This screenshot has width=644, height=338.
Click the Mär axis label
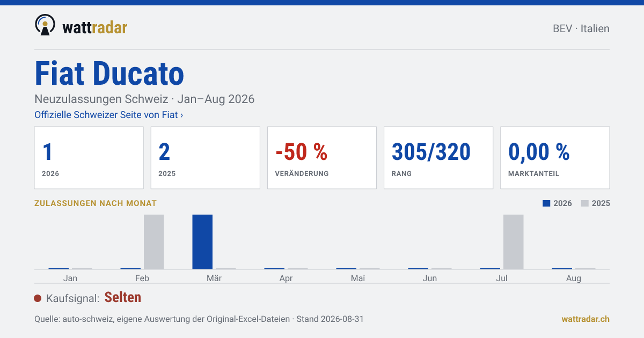point(214,278)
